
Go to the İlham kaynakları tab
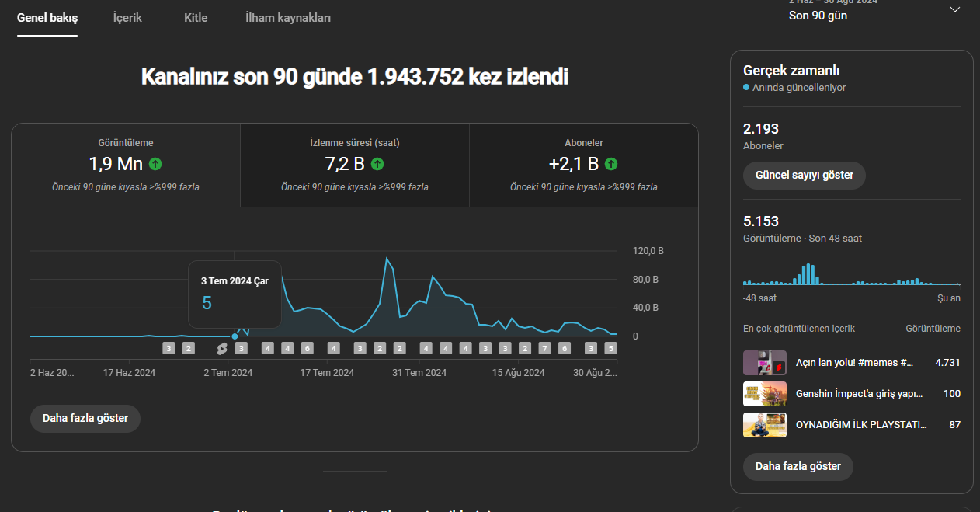288,17
